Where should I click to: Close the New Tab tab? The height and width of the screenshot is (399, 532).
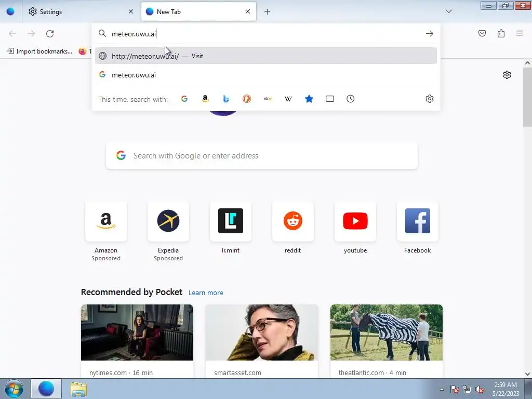tap(248, 11)
